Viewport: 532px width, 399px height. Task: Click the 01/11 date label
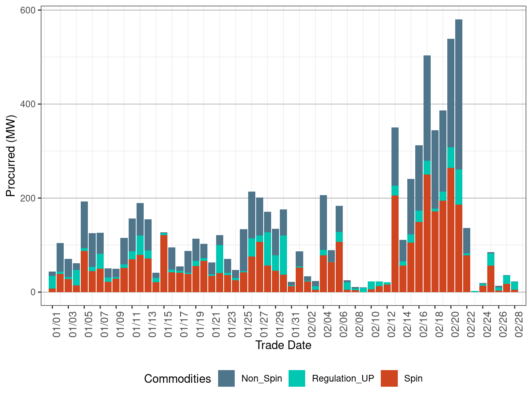click(x=137, y=325)
